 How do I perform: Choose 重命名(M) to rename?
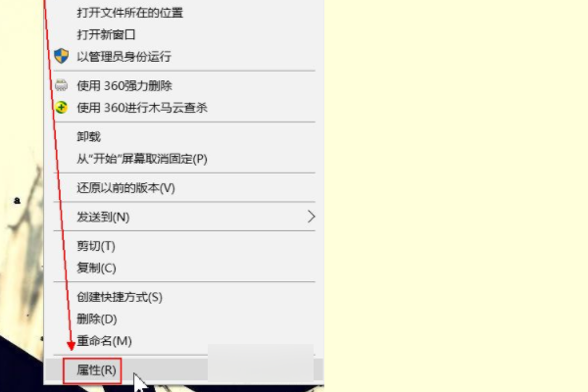tap(184, 341)
